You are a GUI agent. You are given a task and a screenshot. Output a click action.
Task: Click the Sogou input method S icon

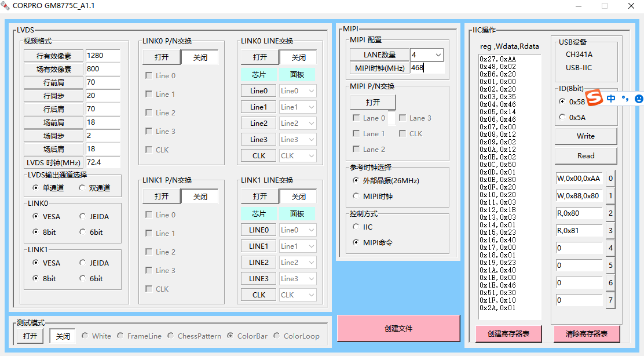(x=594, y=98)
